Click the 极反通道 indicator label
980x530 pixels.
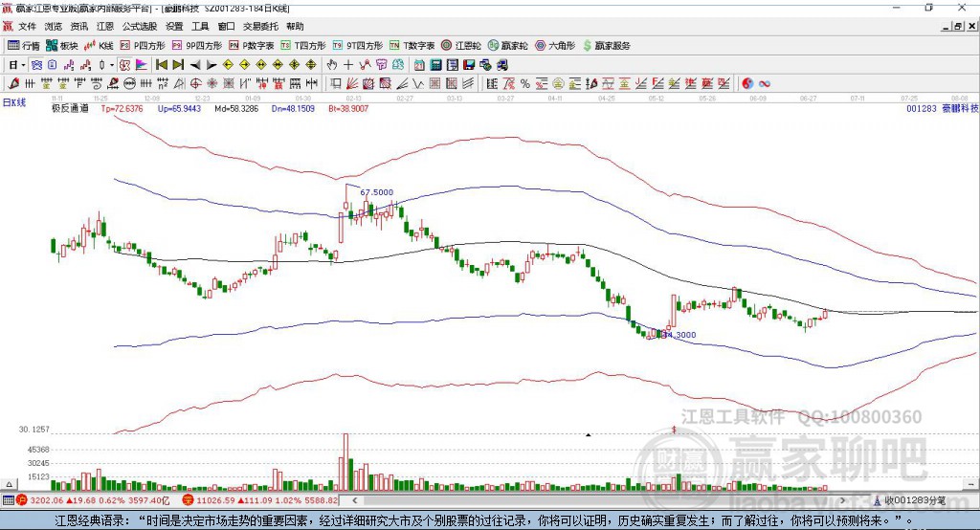tap(70, 108)
